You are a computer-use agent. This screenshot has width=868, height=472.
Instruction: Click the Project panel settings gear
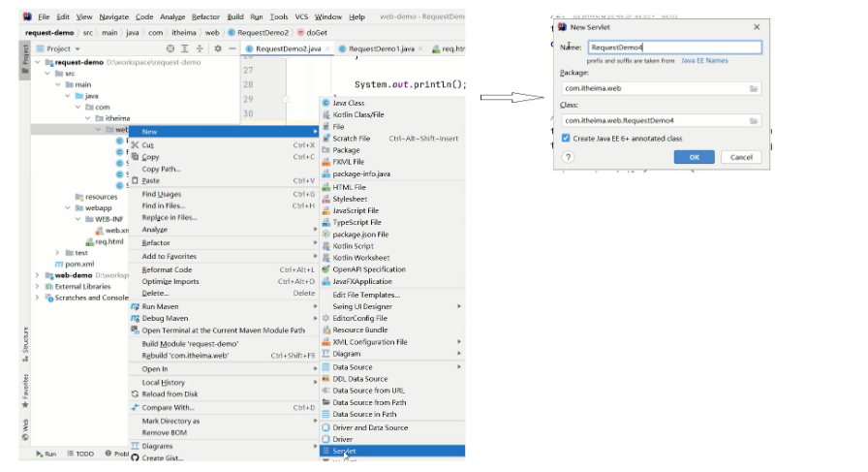click(x=218, y=48)
